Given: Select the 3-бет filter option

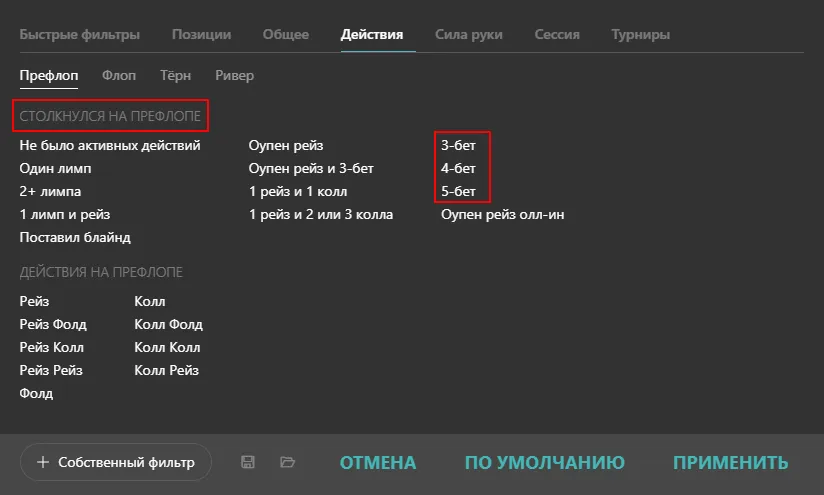Looking at the screenshot, I should [458, 146].
